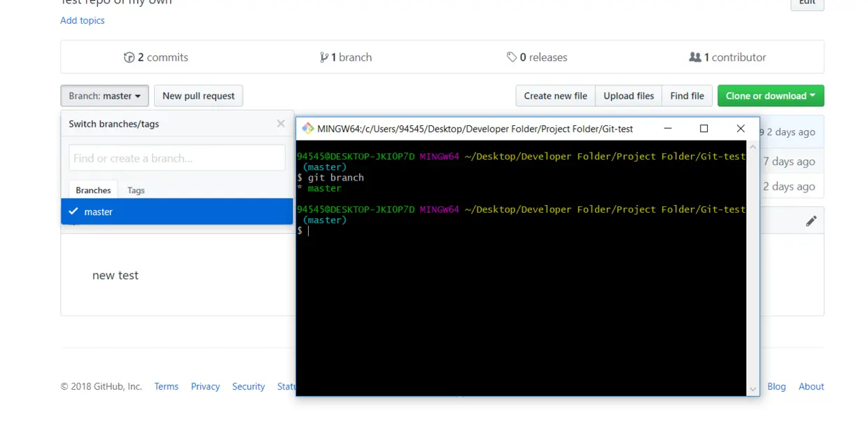
Task: Click the 'new test' README text
Action: [115, 275]
